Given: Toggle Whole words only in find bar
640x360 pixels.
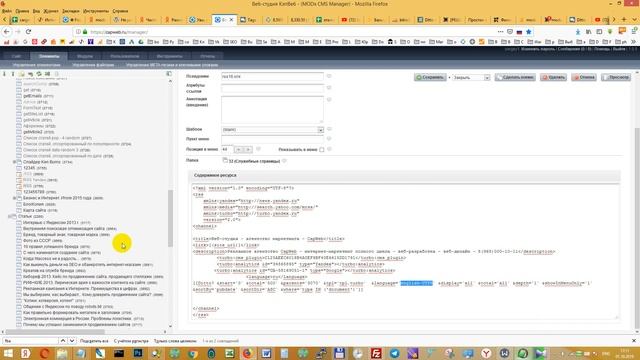Looking at the screenshot, I should pyautogui.click(x=175, y=341).
